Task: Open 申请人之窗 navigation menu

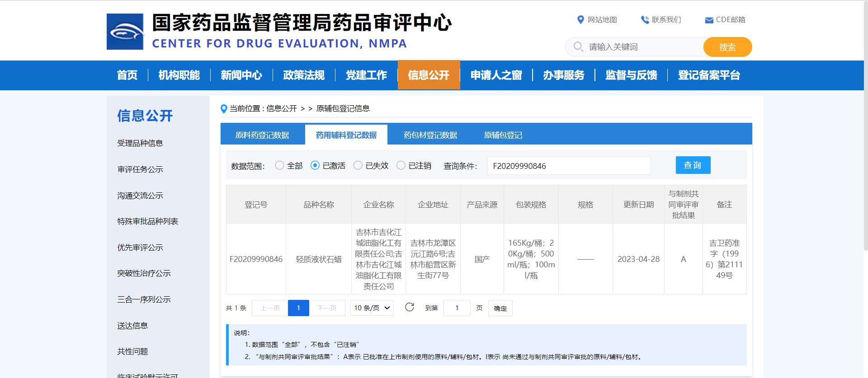Action: pos(496,75)
